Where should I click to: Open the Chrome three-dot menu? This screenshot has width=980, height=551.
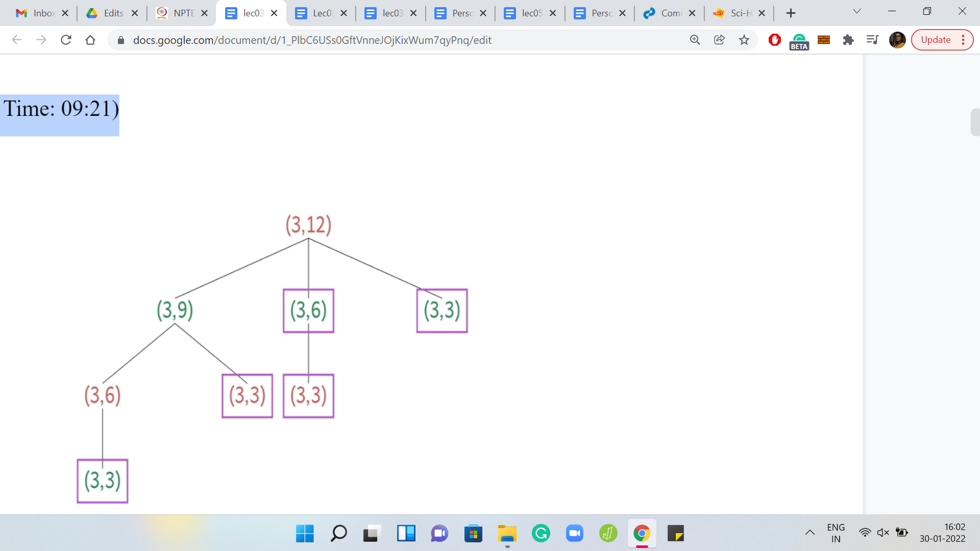tap(963, 40)
